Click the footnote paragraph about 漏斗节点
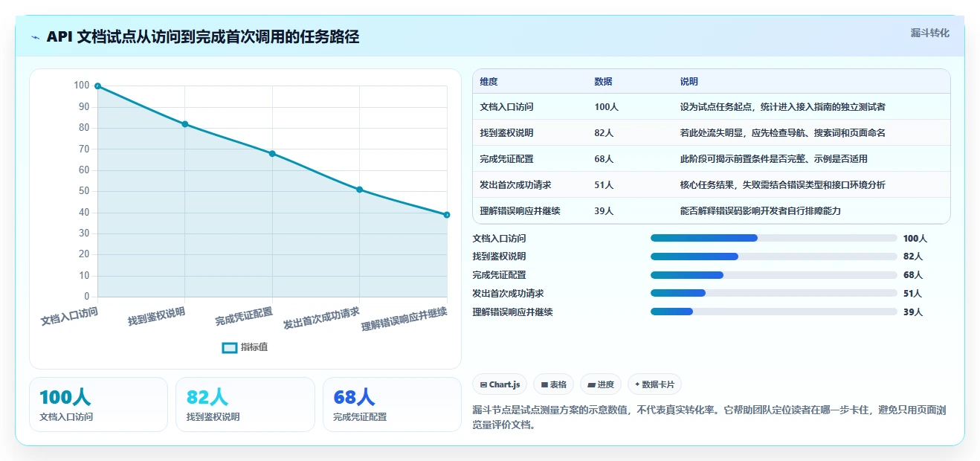 coord(709,418)
